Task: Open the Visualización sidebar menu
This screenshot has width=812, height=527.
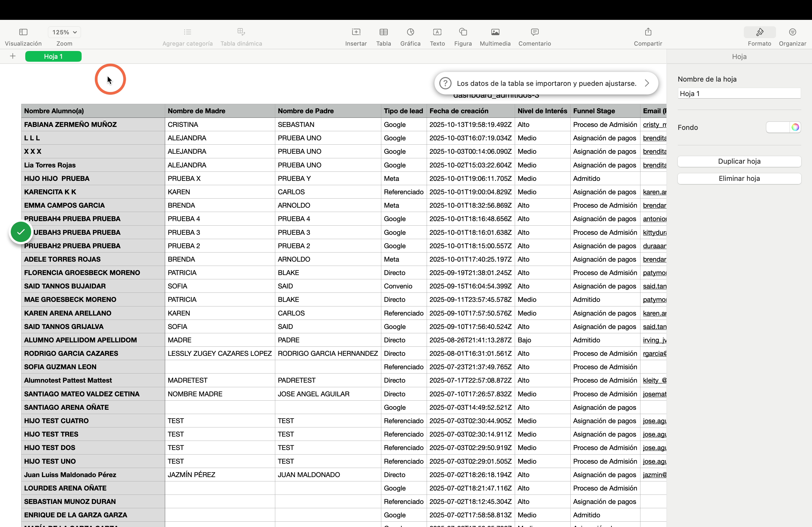Action: (x=23, y=32)
